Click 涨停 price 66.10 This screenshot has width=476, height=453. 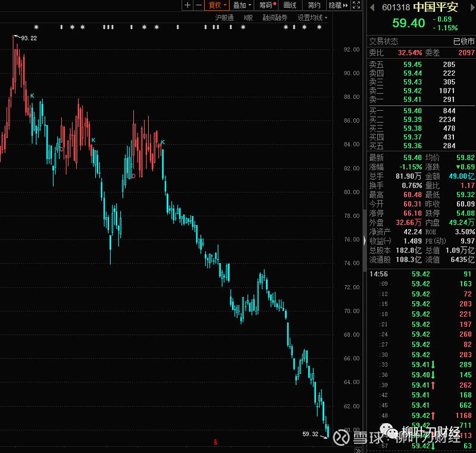pos(412,213)
